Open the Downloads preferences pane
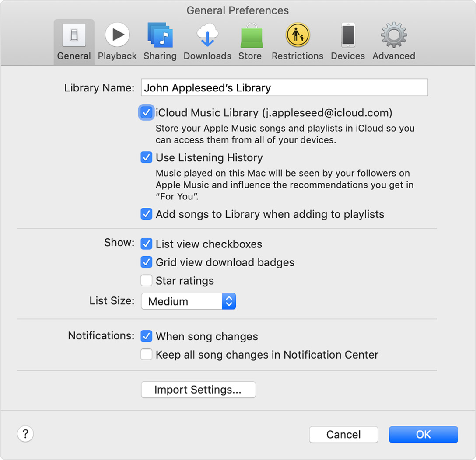Screen dimensions: 476x460 [x=207, y=41]
